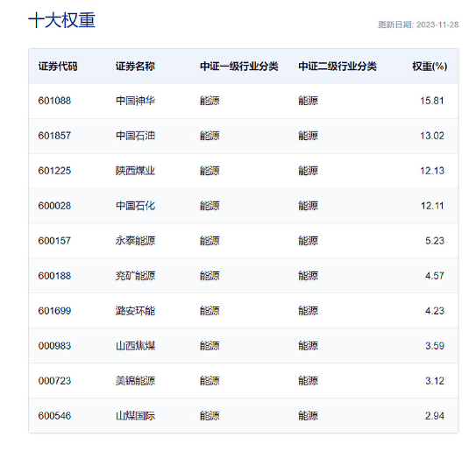476x451 pixels.
Task: Click weight value 12.13
Action: click(x=432, y=171)
